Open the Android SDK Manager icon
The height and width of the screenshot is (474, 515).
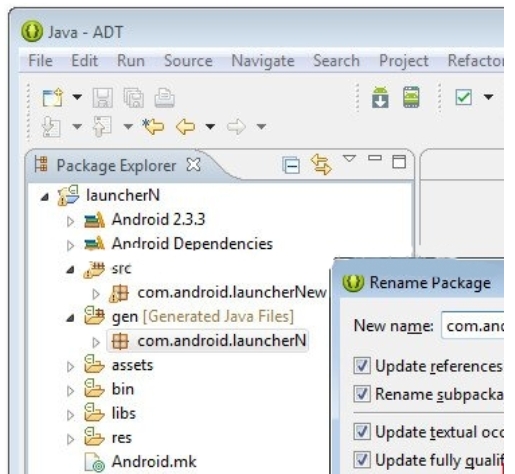(x=380, y=97)
